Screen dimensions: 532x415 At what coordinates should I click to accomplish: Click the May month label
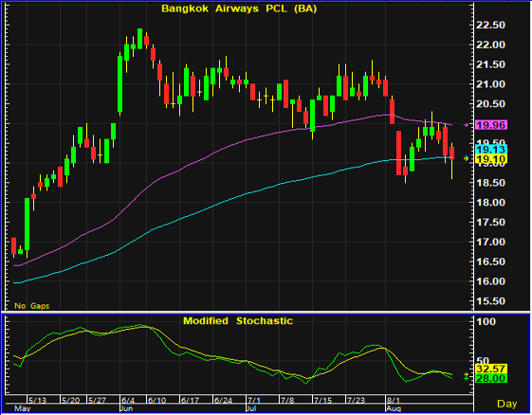click(x=23, y=408)
